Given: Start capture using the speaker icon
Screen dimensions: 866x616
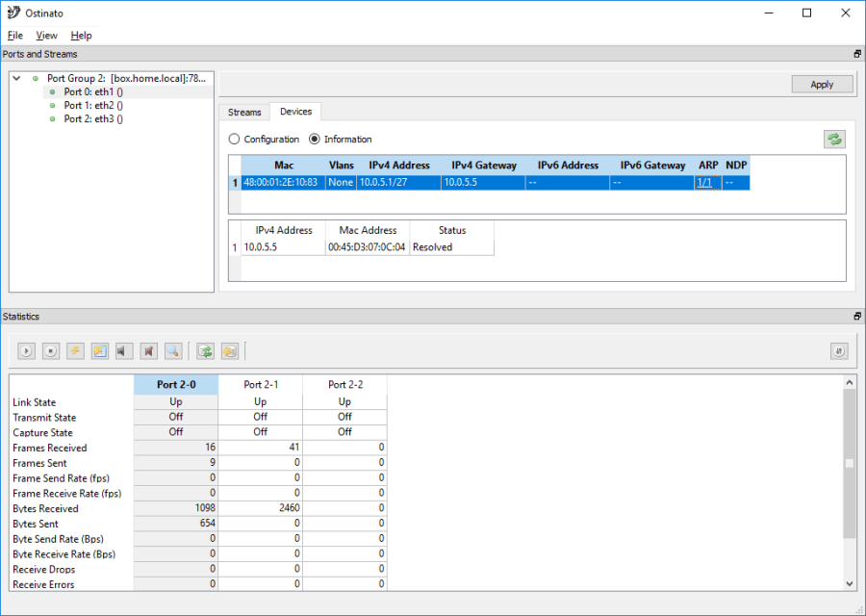Looking at the screenshot, I should pos(124,350).
